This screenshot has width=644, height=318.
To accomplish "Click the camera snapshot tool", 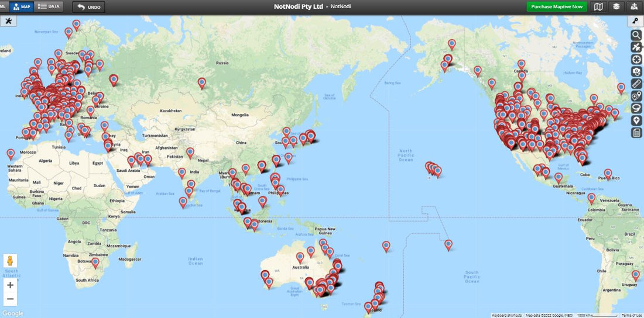I will pyautogui.click(x=636, y=71).
